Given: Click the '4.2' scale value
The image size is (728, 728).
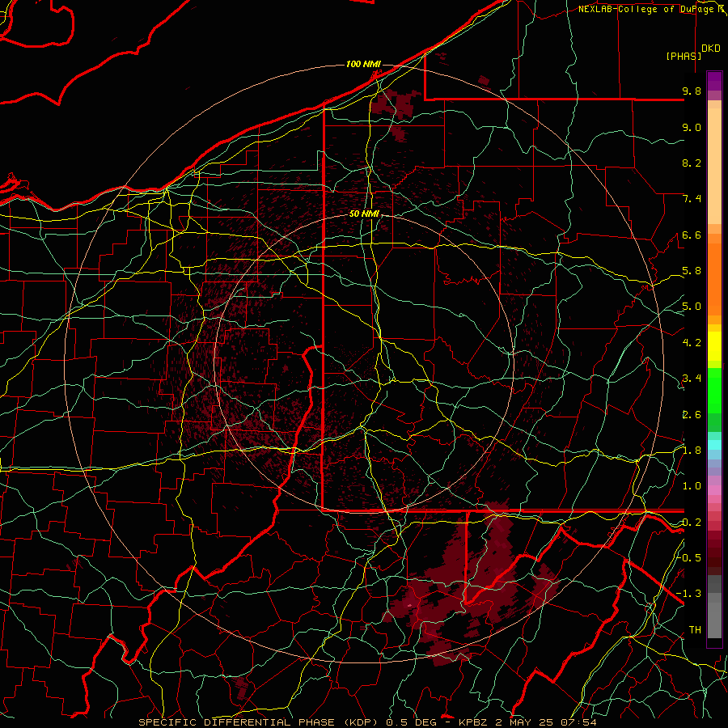Looking at the screenshot, I should click(692, 343).
